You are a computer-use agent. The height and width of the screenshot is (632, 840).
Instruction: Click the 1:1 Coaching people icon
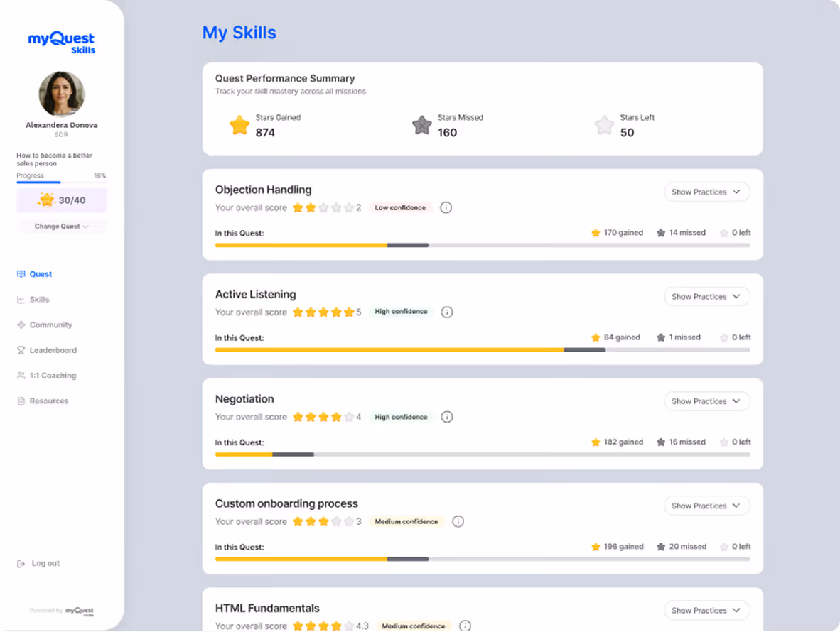point(21,376)
